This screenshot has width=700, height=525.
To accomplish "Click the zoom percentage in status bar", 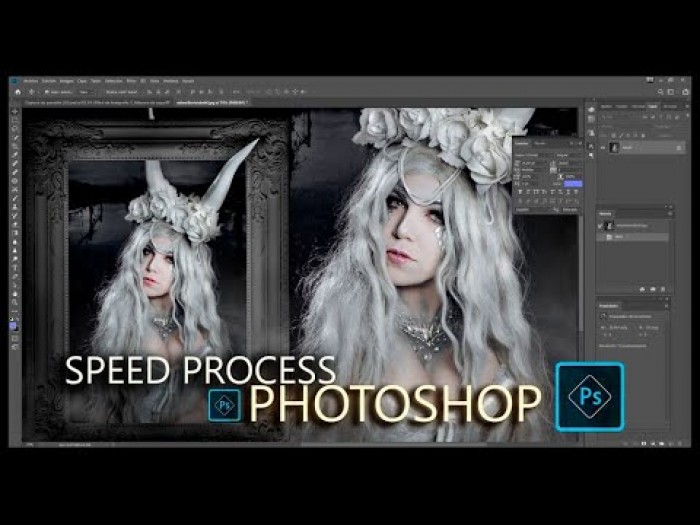I will pos(30,445).
